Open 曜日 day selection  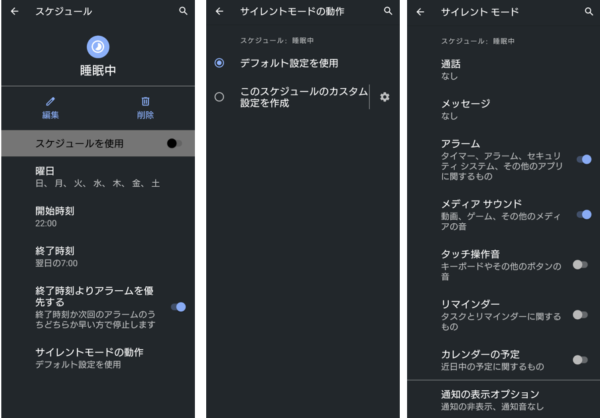coord(98,177)
